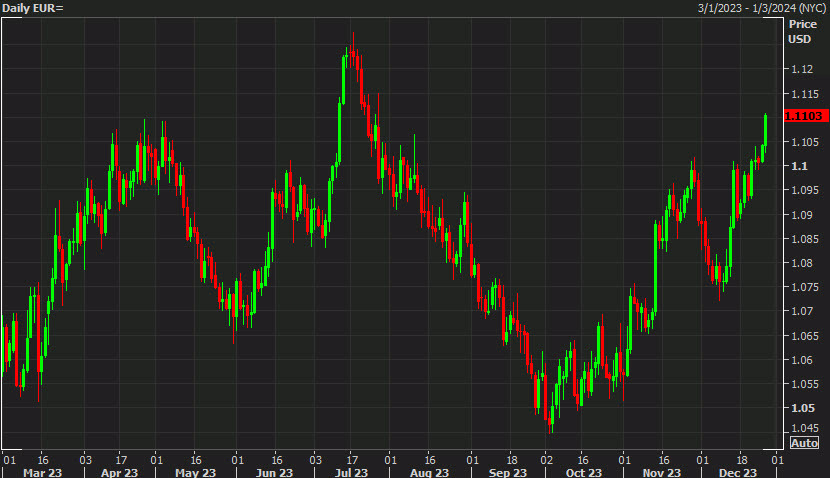Click the 1.07 price axis label
The image size is (830, 478).
802,311
